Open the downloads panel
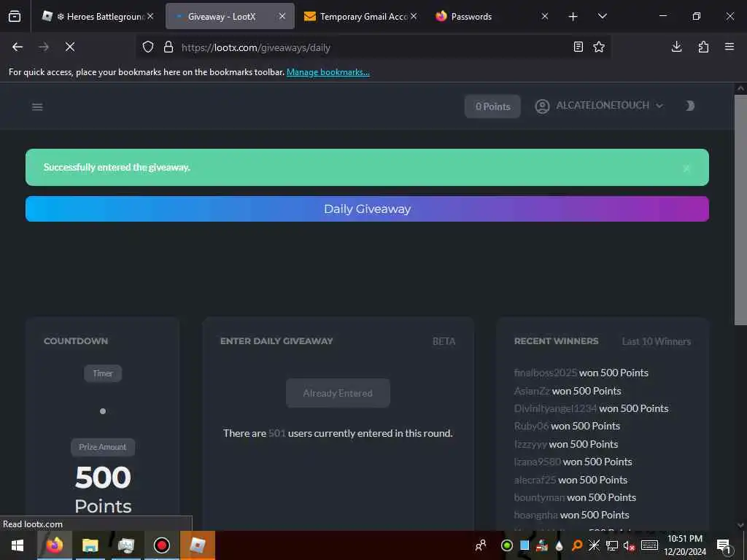Viewport: 747px width, 560px height. point(676,47)
